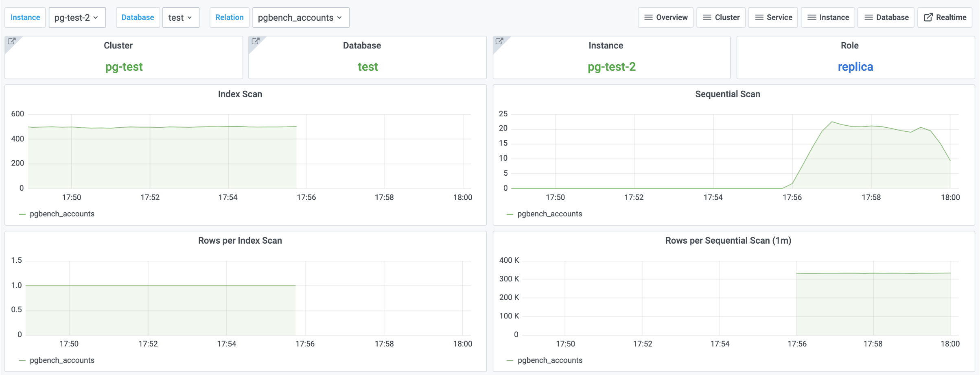
Task: Click hamburger icon beside Service nav
Action: pos(759,17)
